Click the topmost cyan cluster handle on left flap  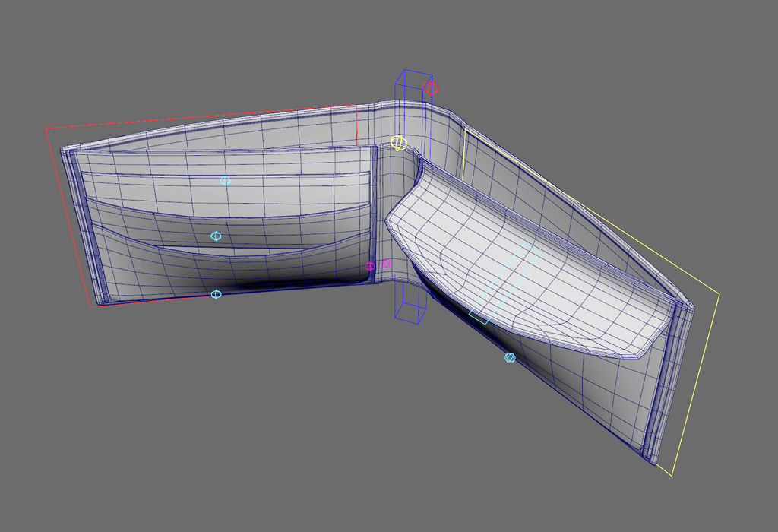point(223,181)
